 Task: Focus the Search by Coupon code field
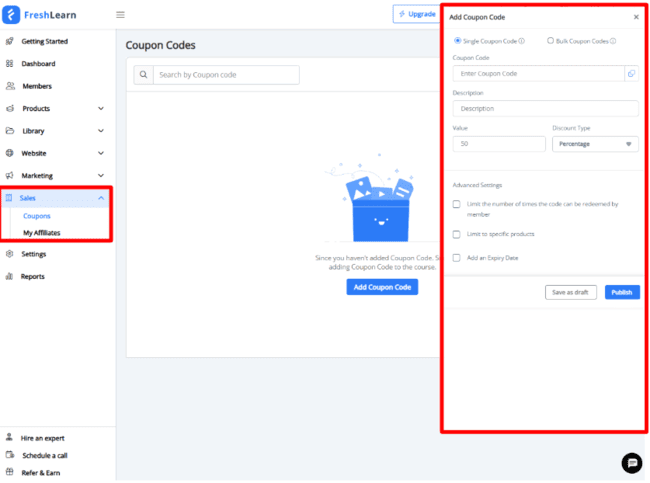tap(226, 75)
